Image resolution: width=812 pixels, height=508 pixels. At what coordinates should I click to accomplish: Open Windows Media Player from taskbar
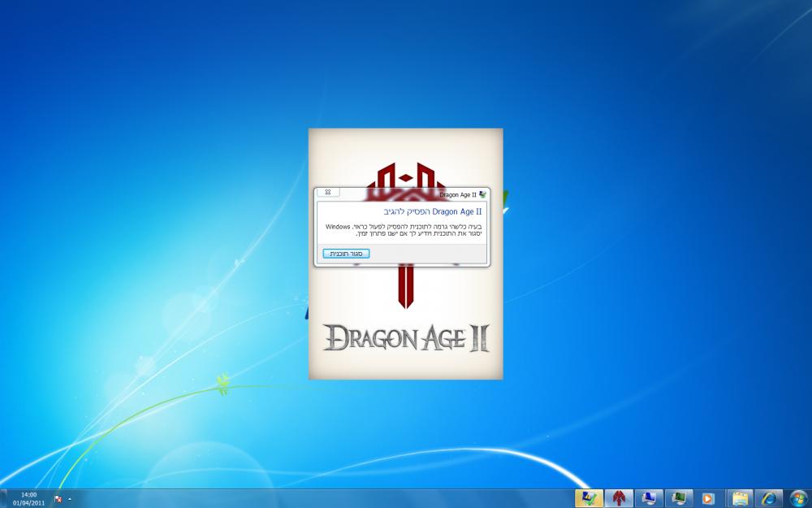pyautogui.click(x=708, y=499)
